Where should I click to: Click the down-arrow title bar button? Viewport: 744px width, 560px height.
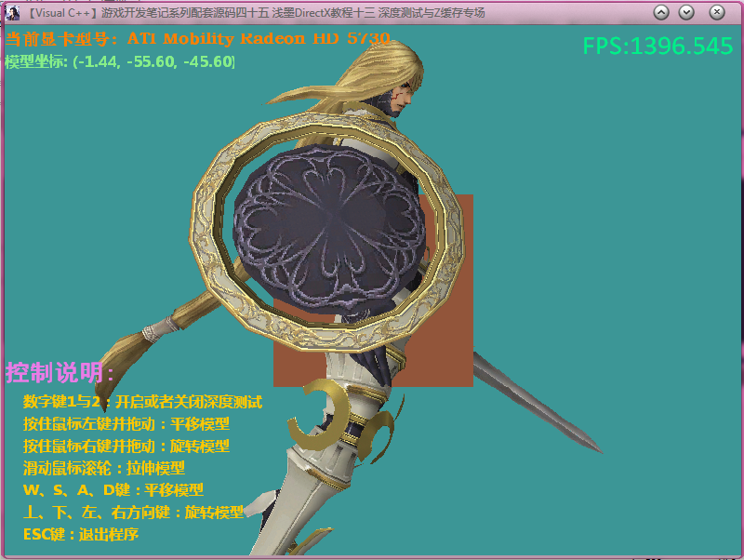[686, 12]
